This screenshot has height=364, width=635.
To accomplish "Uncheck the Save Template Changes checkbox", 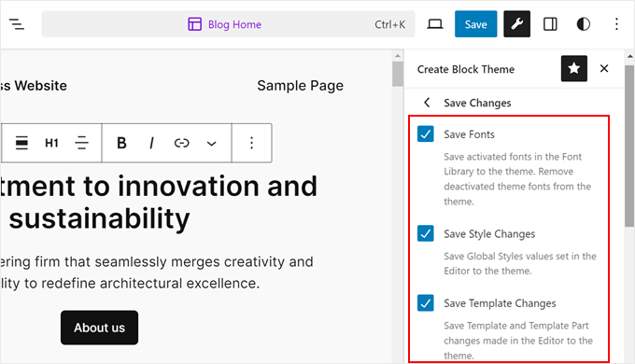I will [426, 302].
